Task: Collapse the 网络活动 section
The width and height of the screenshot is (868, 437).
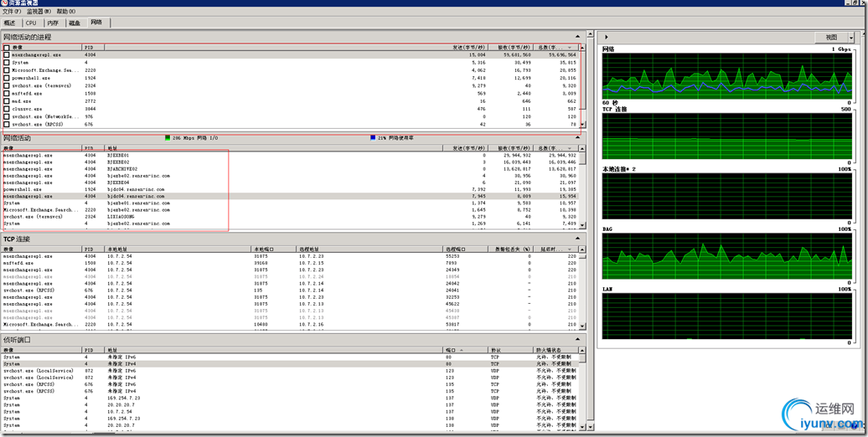Action: tap(578, 138)
